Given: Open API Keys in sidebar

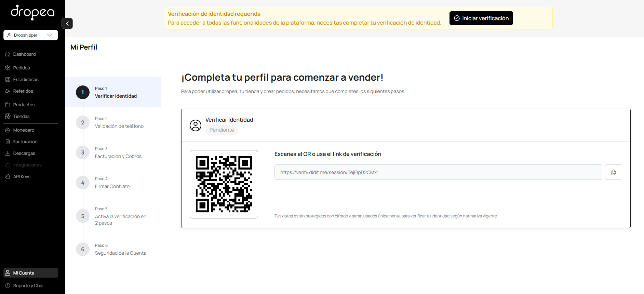Looking at the screenshot, I should 31,177.
